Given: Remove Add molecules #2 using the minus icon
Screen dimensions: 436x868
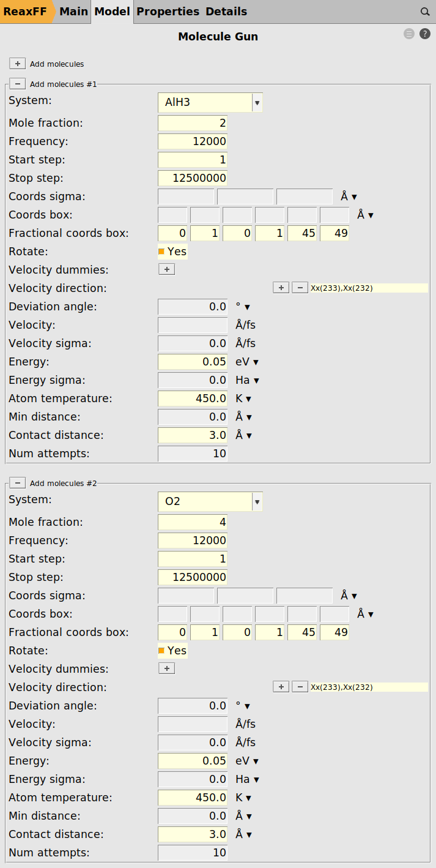Looking at the screenshot, I should [17, 483].
